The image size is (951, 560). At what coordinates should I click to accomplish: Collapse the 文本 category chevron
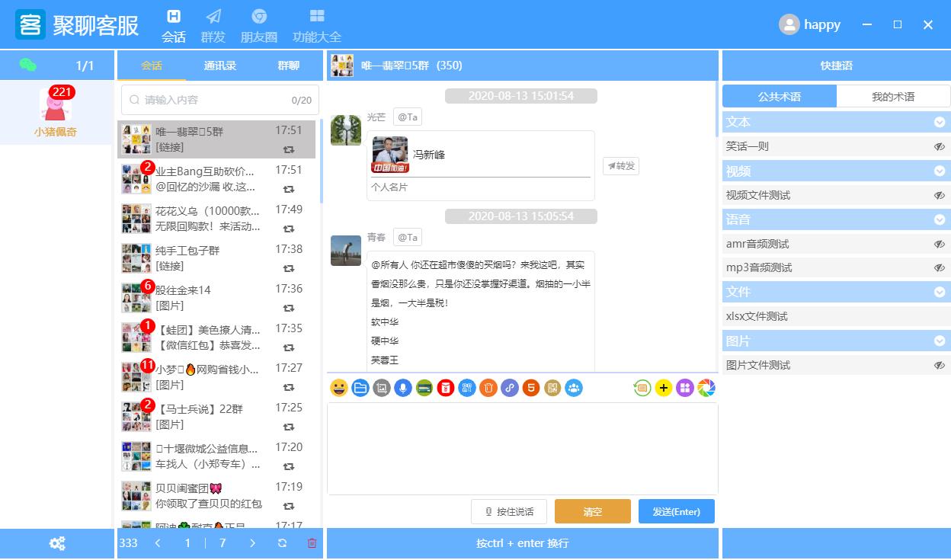click(x=940, y=122)
